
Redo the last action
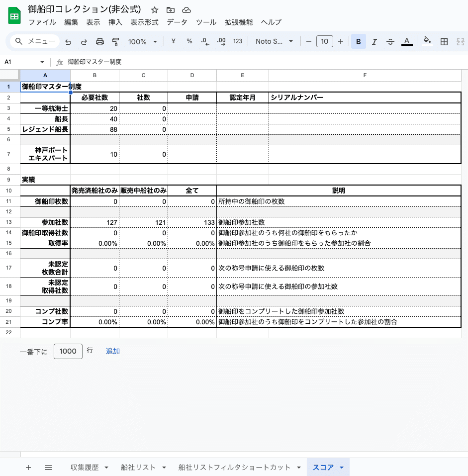[x=84, y=41]
